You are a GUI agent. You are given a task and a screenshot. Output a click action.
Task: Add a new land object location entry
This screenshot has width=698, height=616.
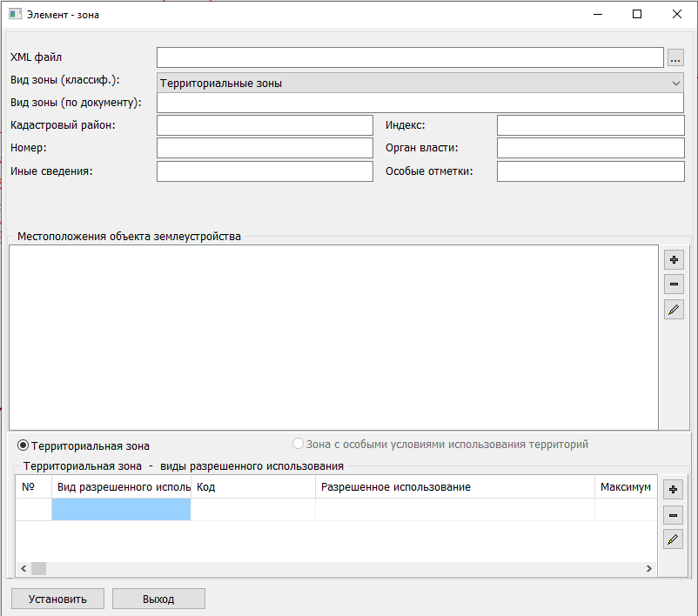[674, 259]
